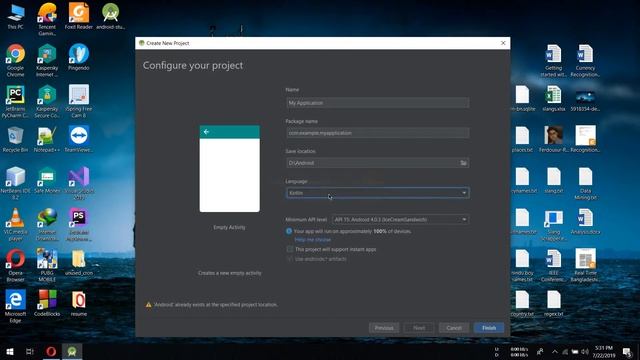
Task: Select the Real Time Bangladeshi thumbnail file
Action: pyautogui.click(x=585, y=266)
